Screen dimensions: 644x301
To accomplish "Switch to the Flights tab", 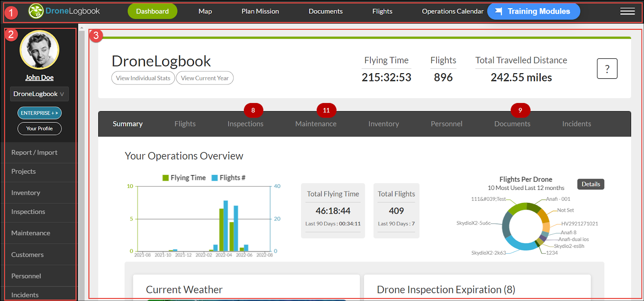I will (185, 124).
